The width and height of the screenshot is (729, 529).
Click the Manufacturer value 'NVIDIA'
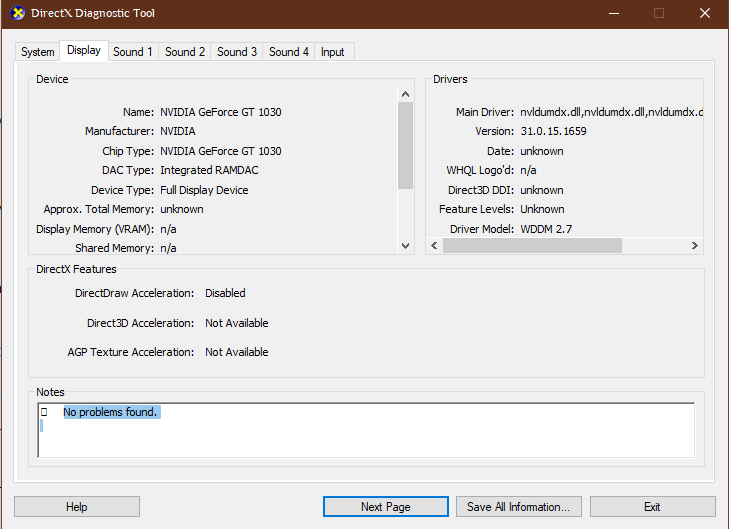(178, 132)
